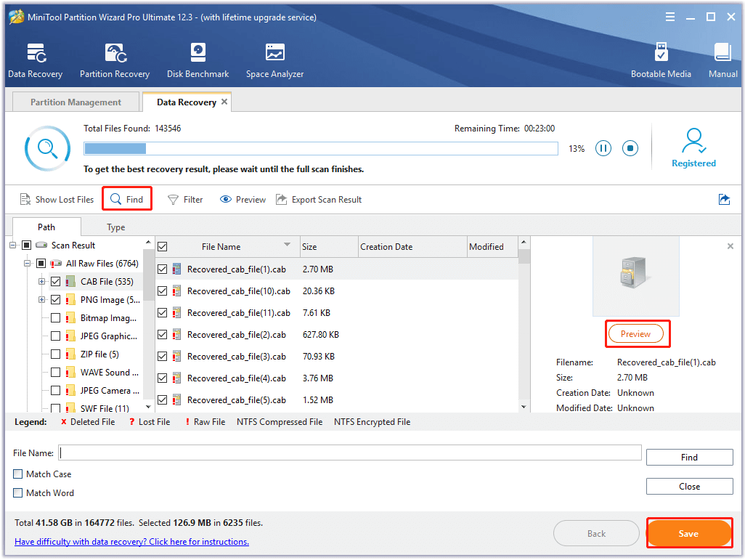Switch to the Type tab
This screenshot has height=560, width=745.
point(115,227)
